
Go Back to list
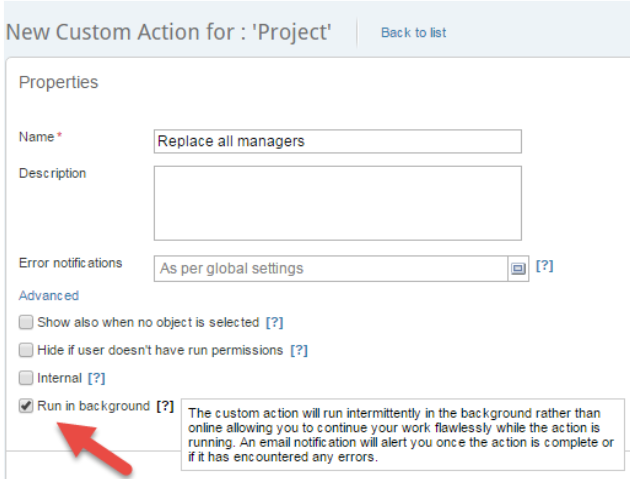(x=413, y=33)
